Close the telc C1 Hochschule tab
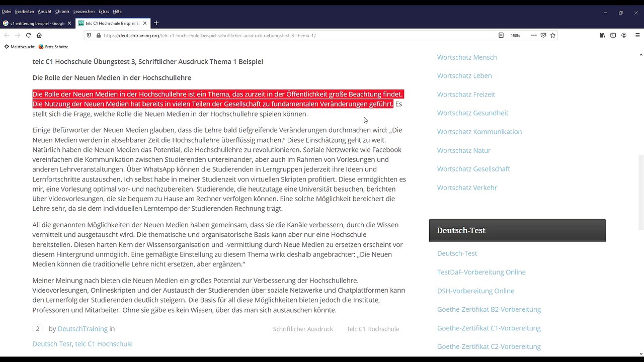Viewport: 644px width, 362px height. pos(145,23)
